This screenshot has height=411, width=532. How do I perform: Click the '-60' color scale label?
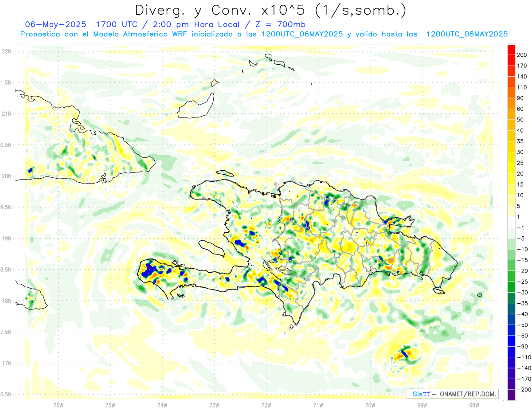pos(522,336)
